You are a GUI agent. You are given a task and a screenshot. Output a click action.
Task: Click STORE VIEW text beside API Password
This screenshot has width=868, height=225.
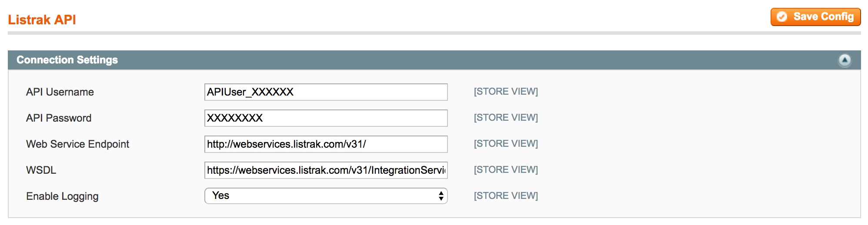(x=506, y=118)
